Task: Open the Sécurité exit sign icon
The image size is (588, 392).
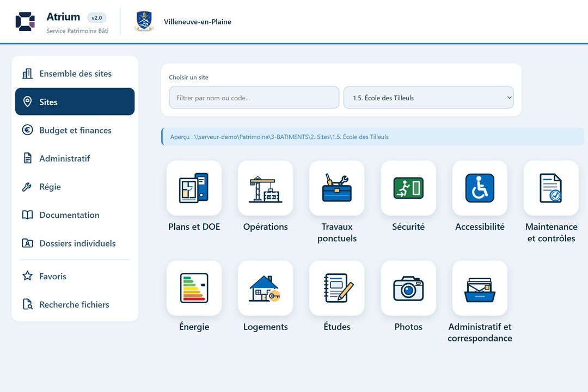Action: pos(408,188)
